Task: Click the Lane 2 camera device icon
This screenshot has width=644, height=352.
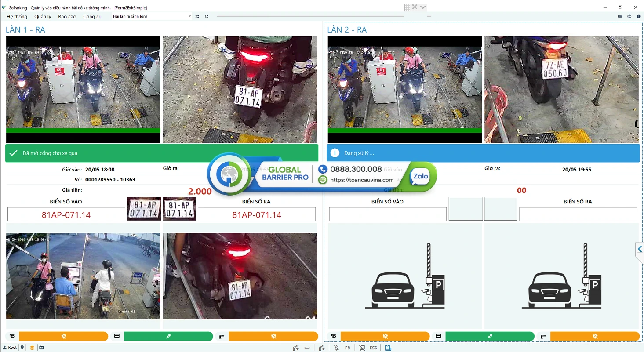Action: tap(334, 336)
